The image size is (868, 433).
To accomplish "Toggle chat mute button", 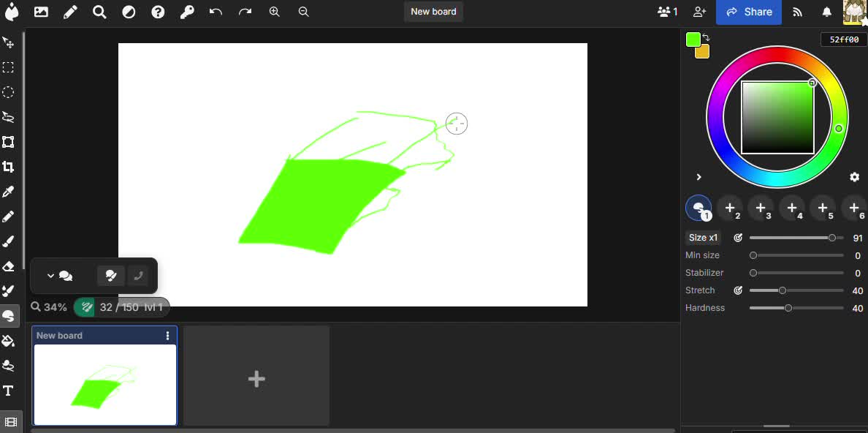I will tap(111, 276).
